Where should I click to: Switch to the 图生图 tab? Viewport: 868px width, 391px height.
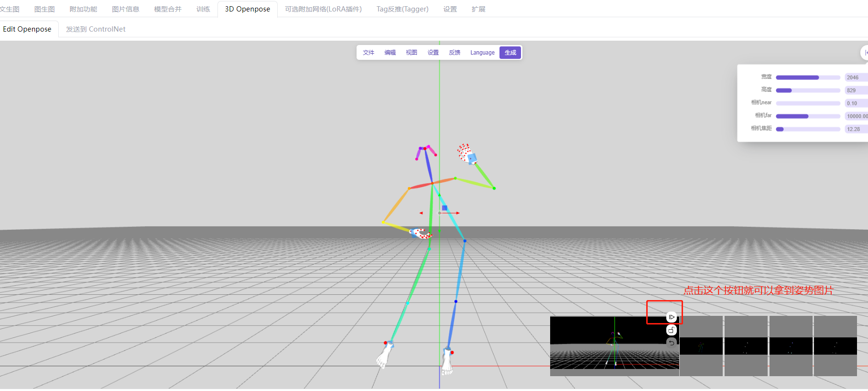coord(44,9)
